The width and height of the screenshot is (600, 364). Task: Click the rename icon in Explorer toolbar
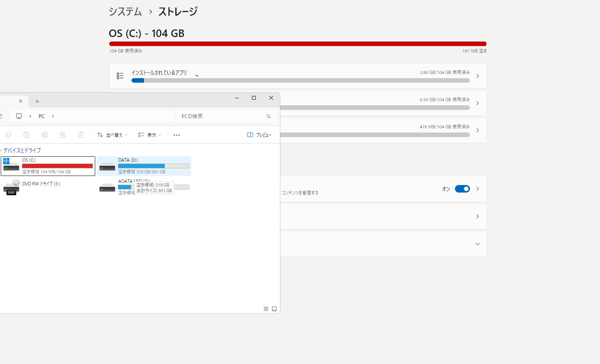pyautogui.click(x=45, y=135)
